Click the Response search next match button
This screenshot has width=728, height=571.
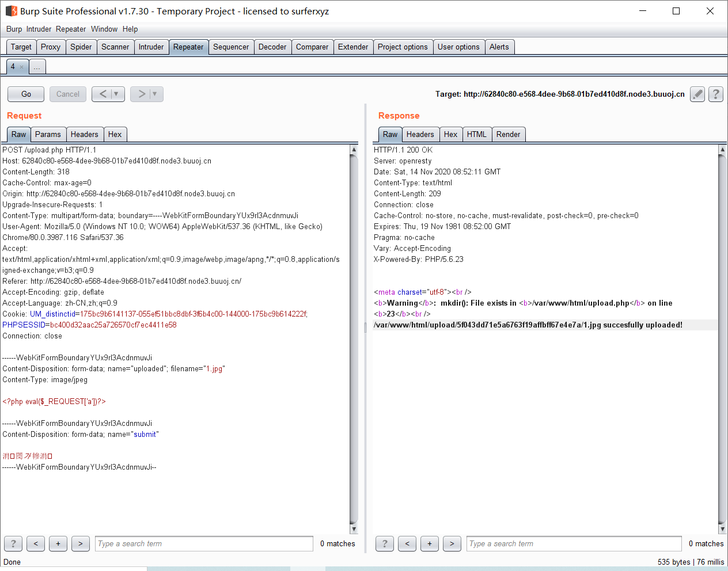pos(452,543)
